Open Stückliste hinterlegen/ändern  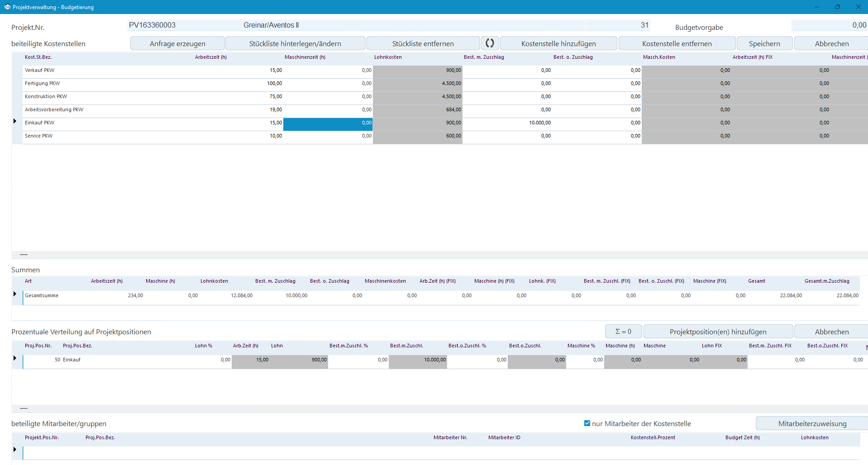(295, 43)
